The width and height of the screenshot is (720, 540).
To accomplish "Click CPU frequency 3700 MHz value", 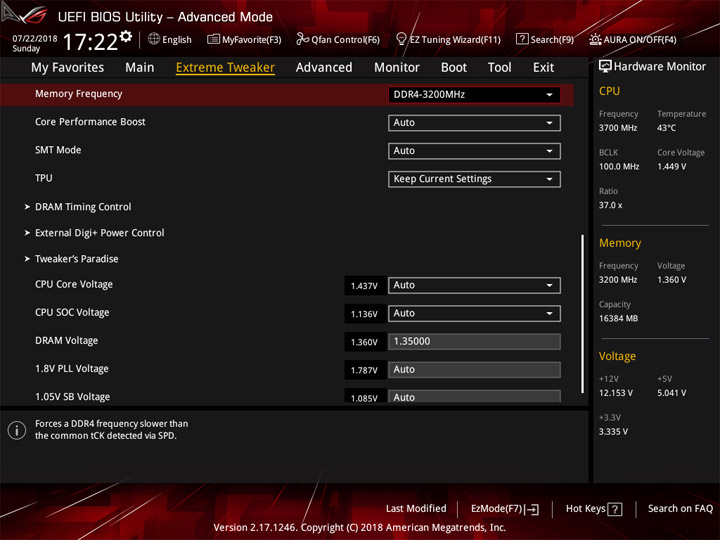I will point(618,128).
